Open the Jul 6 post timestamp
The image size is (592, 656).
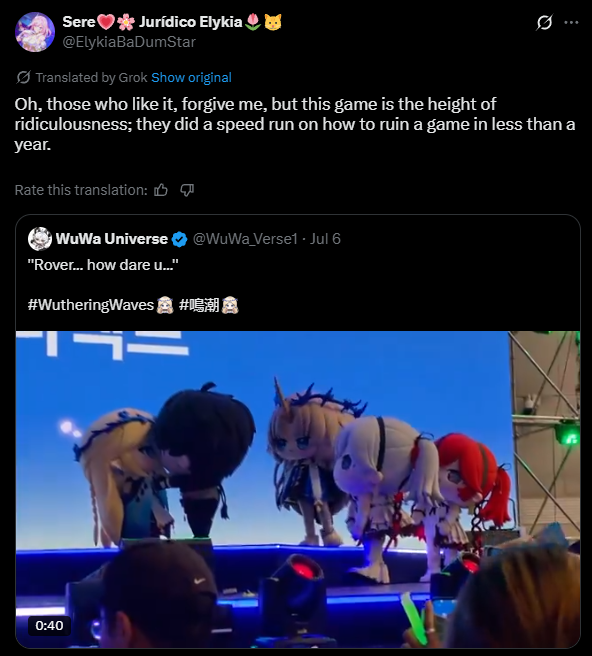[x=325, y=239]
